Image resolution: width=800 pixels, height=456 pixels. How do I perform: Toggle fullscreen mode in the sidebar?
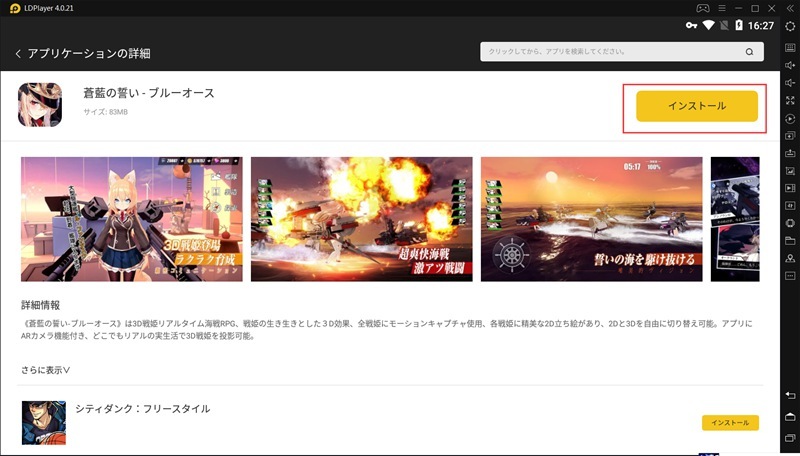(790, 100)
